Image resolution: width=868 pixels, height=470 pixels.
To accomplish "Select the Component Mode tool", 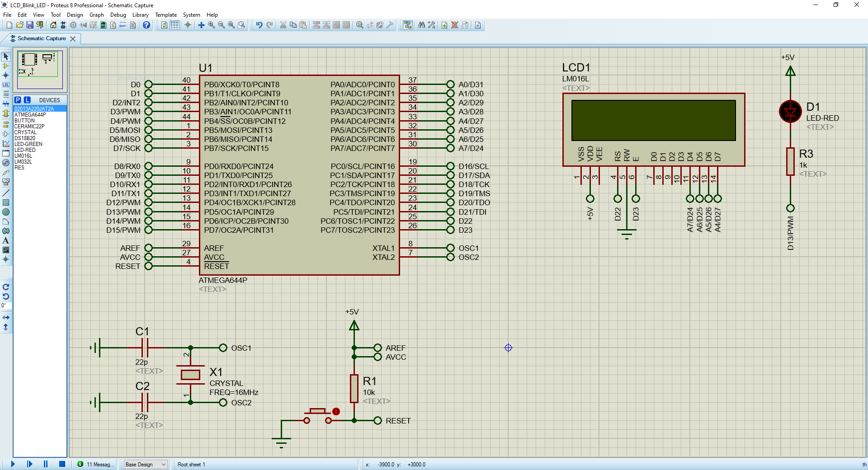I will (x=6, y=66).
